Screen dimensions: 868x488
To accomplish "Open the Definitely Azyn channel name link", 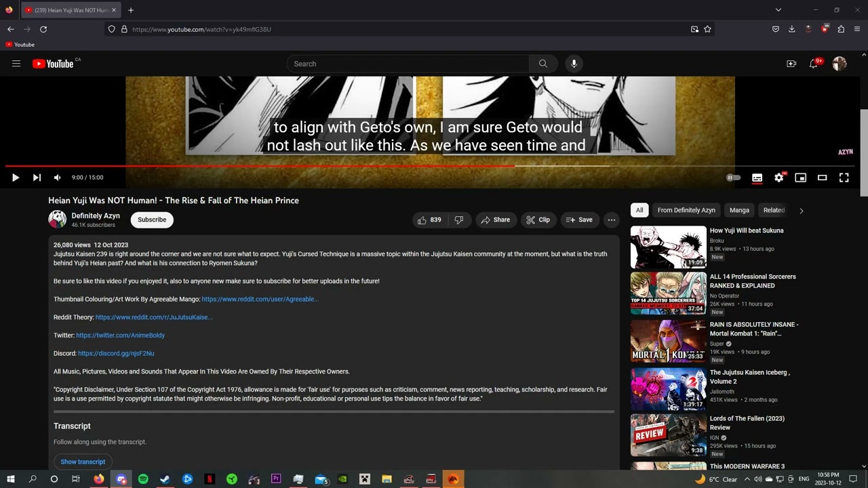I will 96,216.
